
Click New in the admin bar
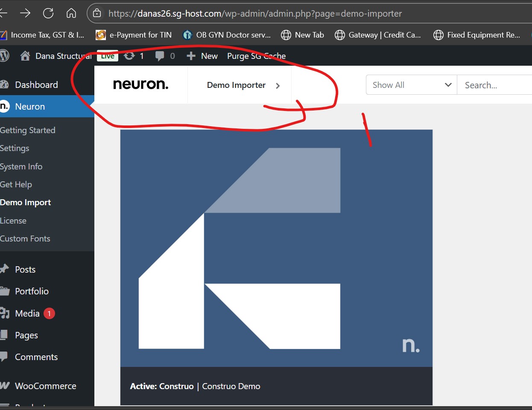point(209,56)
